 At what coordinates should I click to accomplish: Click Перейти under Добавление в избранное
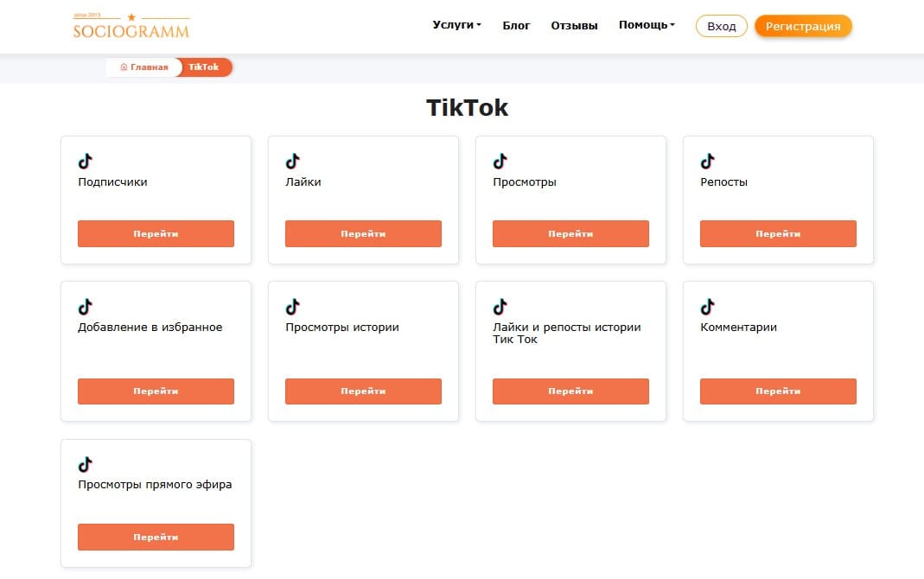[156, 391]
